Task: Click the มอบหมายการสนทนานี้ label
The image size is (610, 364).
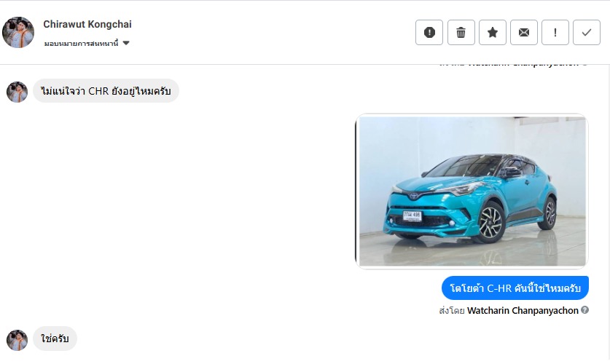Action: [x=81, y=43]
